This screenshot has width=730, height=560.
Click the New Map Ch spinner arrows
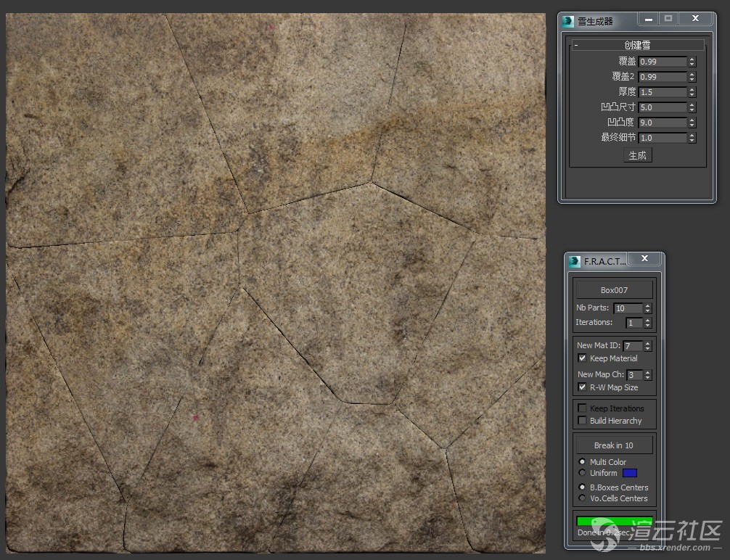point(647,375)
